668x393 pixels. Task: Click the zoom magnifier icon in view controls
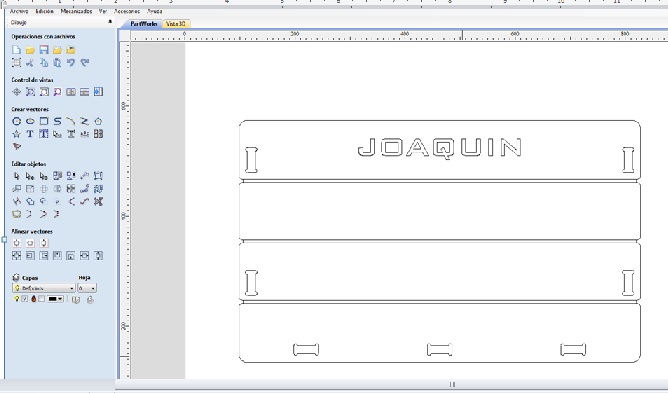(57, 92)
